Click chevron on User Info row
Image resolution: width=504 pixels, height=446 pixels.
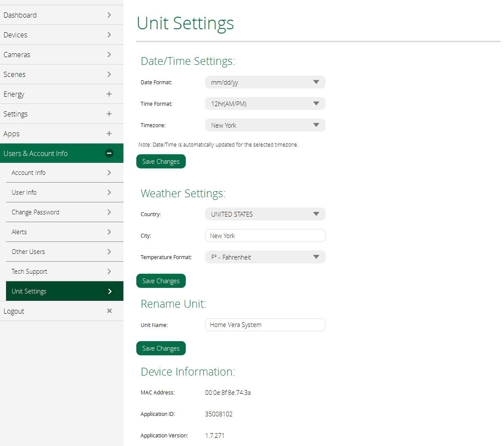point(109,192)
